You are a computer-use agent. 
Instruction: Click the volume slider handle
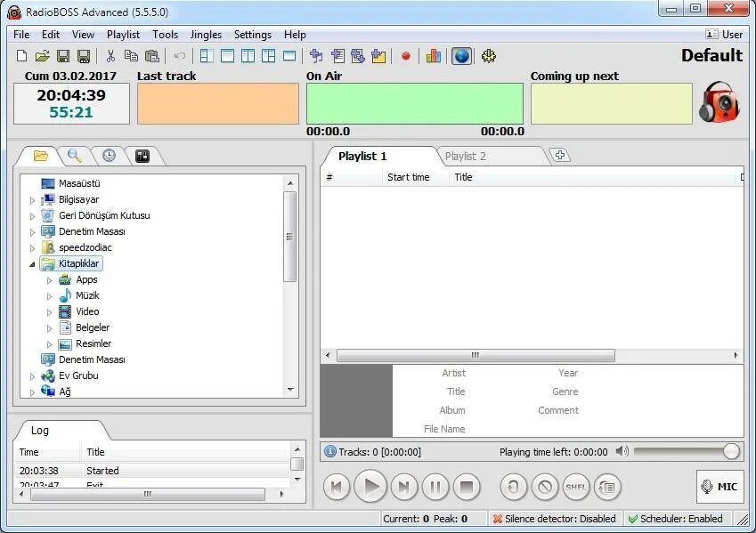(x=731, y=451)
